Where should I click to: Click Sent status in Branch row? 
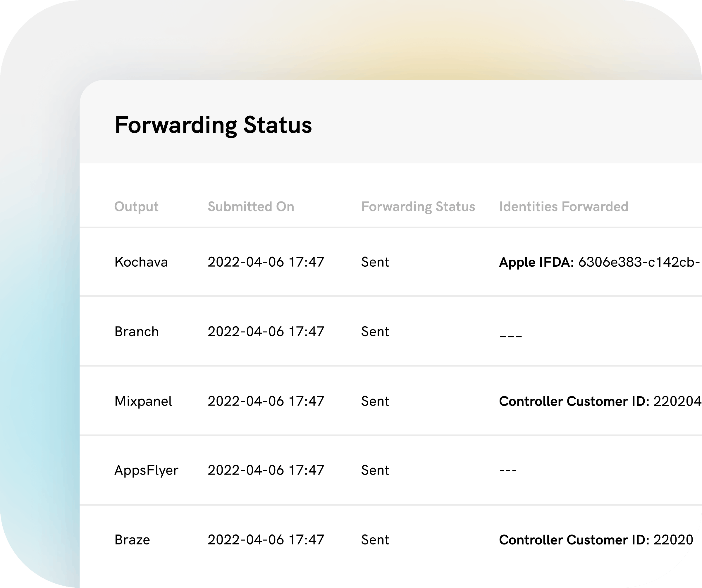[x=375, y=331]
